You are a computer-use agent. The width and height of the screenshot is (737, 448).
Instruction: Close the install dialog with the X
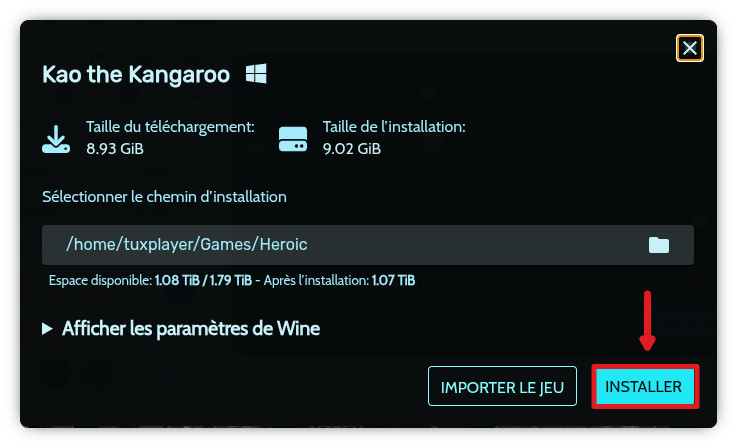(690, 48)
